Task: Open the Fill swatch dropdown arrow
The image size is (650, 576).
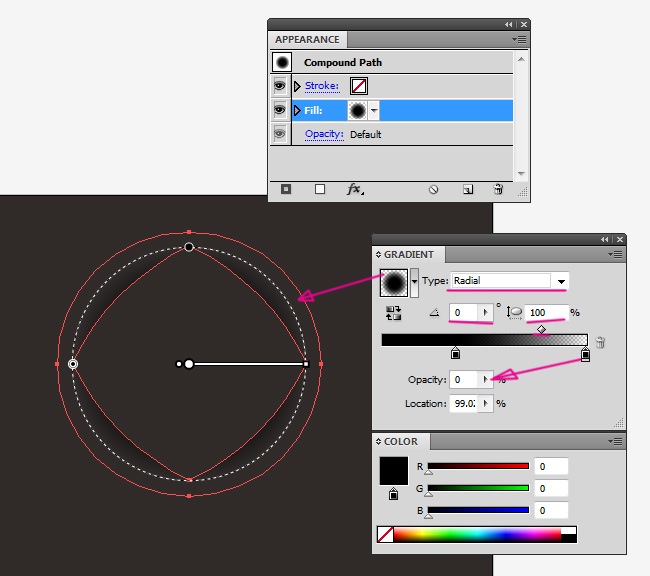Action: [x=374, y=110]
